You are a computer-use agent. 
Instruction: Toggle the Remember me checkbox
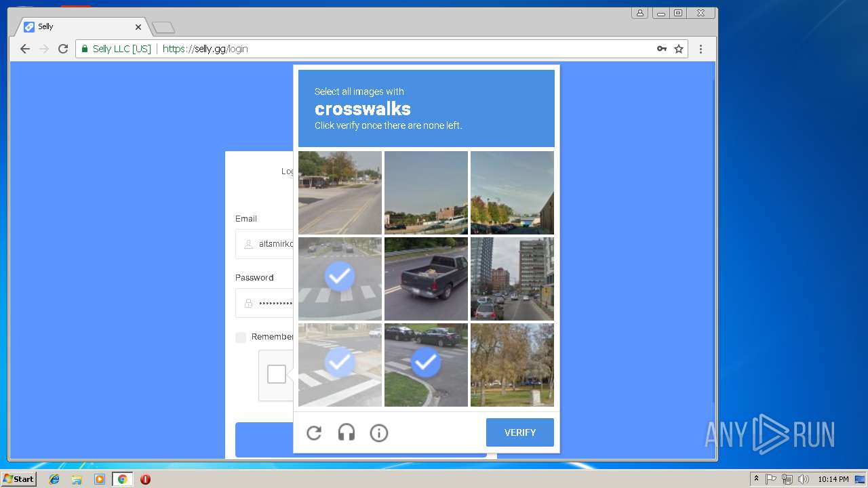point(241,337)
